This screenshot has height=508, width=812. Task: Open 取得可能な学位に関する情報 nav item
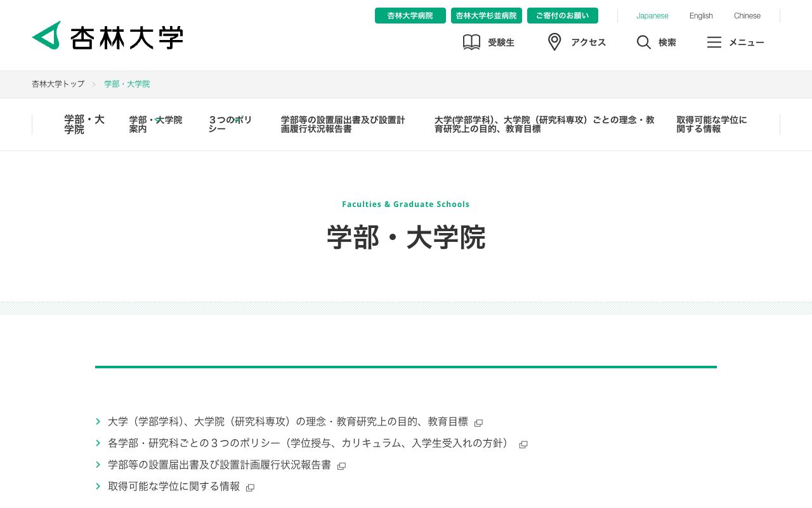[712, 124]
